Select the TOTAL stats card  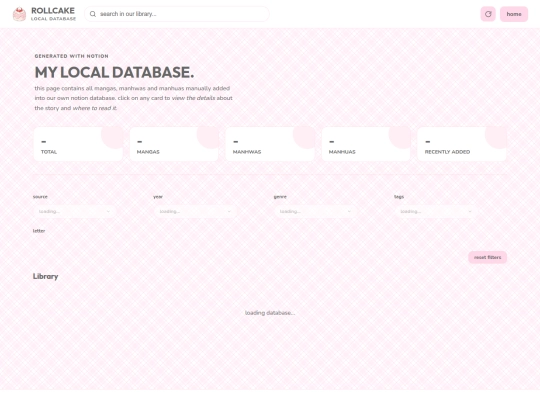[78, 144]
